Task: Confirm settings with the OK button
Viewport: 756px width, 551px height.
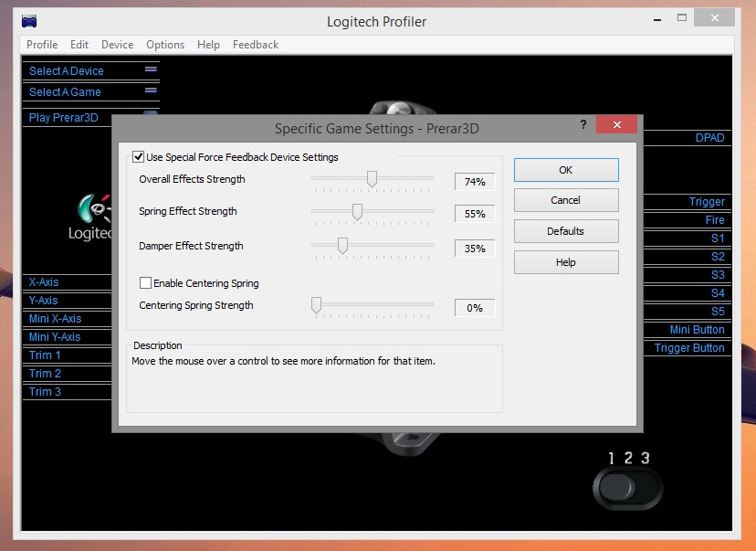Action: click(x=566, y=170)
